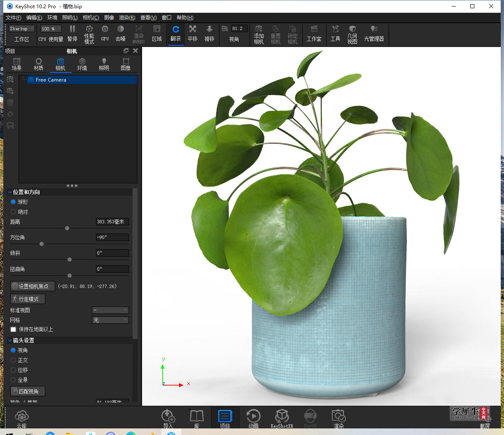
Task: Switch to the 照明 lighting tab
Action: pyautogui.click(x=104, y=64)
